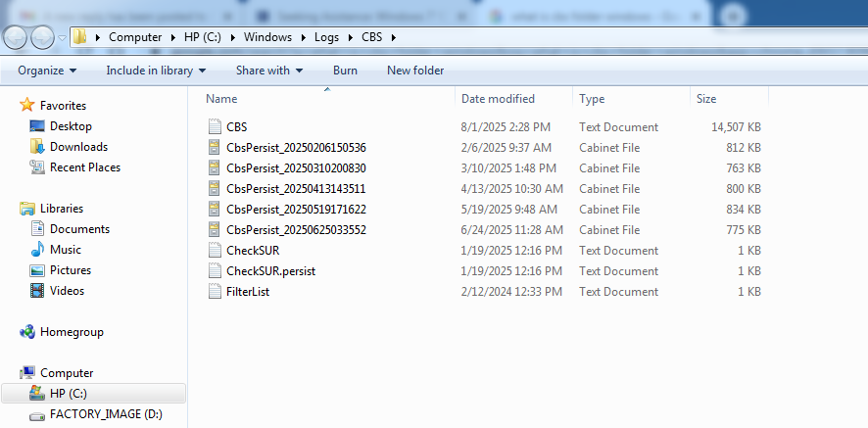This screenshot has width=868, height=428.
Task: Select Windows in the address breadcrumb
Action: pyautogui.click(x=267, y=37)
